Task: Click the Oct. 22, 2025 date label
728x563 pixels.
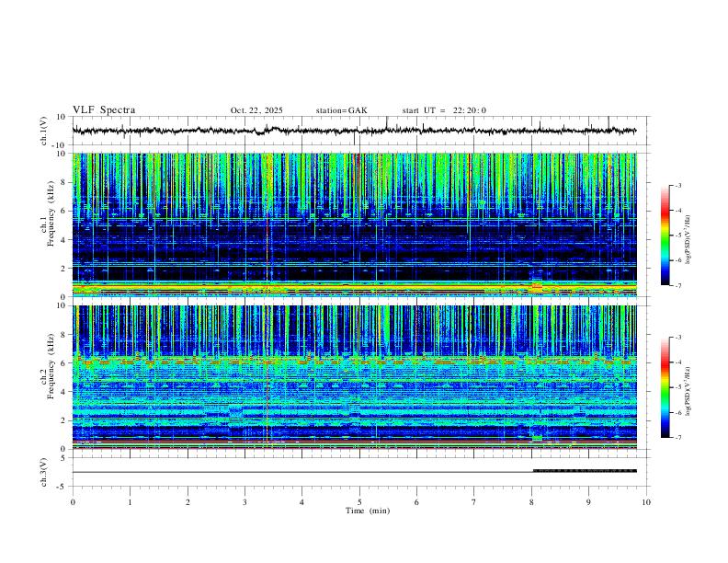Action: coord(256,110)
